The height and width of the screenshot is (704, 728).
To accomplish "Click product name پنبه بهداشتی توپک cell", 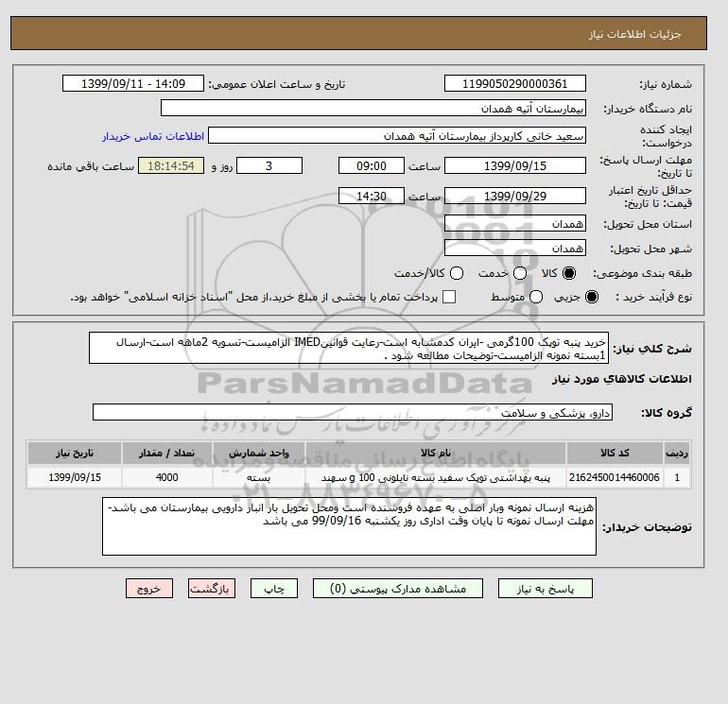I will coord(436,477).
